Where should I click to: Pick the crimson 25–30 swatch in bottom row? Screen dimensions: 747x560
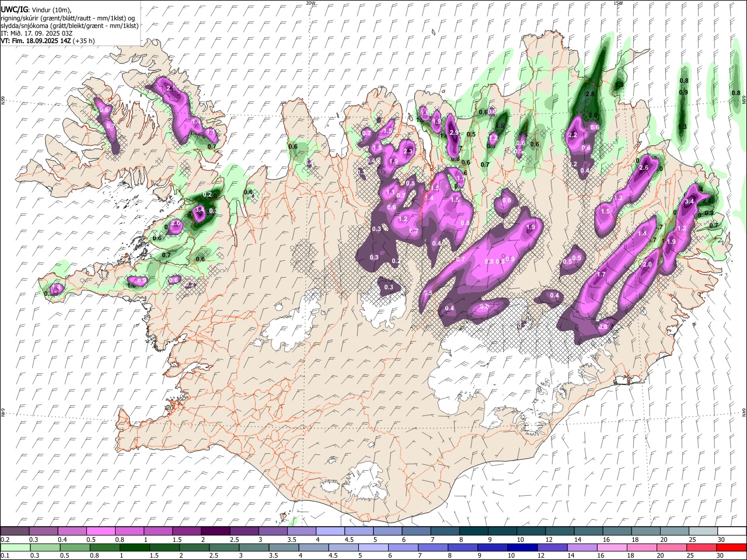[x=701, y=547]
